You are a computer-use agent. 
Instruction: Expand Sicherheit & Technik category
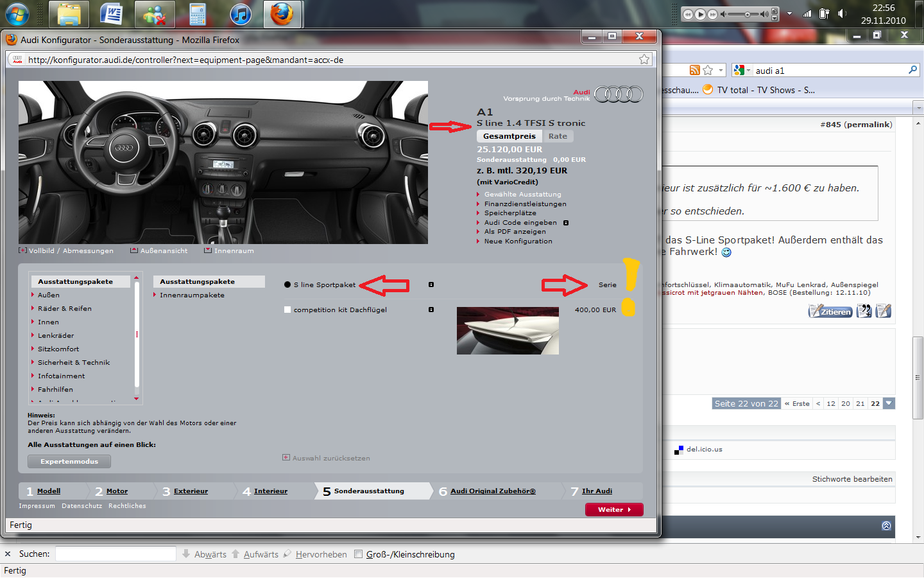(x=74, y=362)
